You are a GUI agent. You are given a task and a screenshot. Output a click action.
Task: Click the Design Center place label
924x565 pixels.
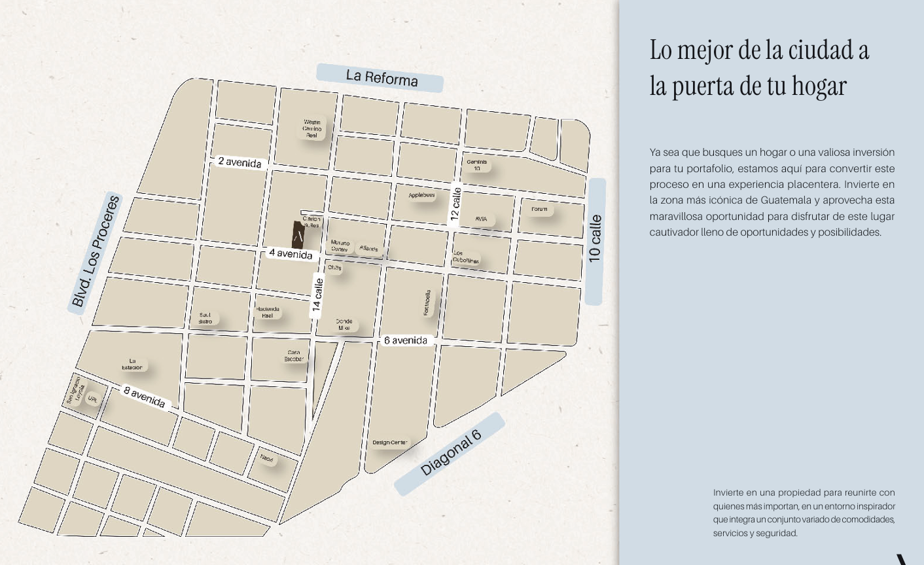point(389,443)
